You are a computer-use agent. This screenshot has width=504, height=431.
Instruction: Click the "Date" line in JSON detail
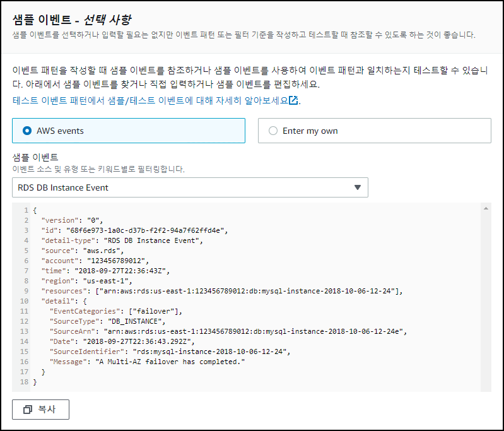122,341
